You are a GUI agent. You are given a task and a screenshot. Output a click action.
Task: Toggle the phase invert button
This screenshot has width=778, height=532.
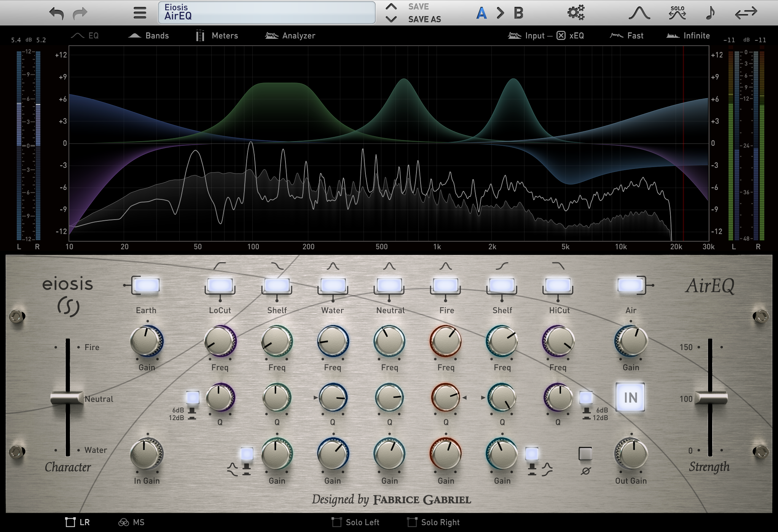[x=585, y=454]
